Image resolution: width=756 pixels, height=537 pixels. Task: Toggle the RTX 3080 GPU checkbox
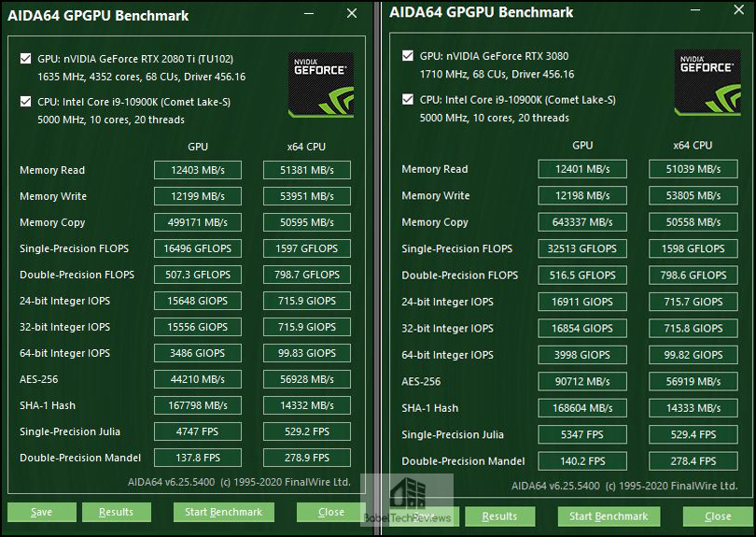(408, 56)
